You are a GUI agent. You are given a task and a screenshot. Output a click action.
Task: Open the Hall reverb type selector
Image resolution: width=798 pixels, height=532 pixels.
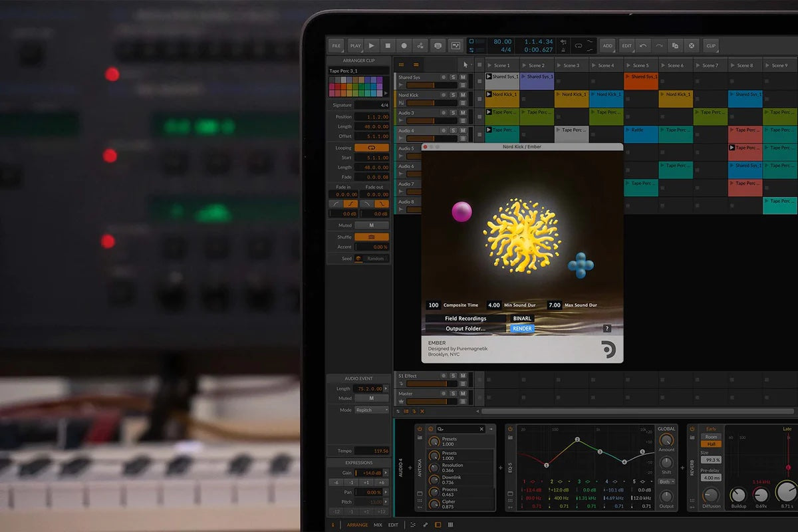(x=712, y=444)
